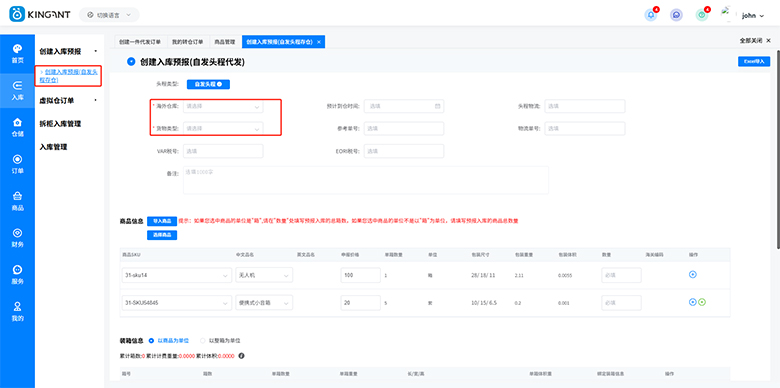Switch to the 商品管理 tab
Image resolution: width=780 pixels, height=388 pixels.
tap(224, 42)
